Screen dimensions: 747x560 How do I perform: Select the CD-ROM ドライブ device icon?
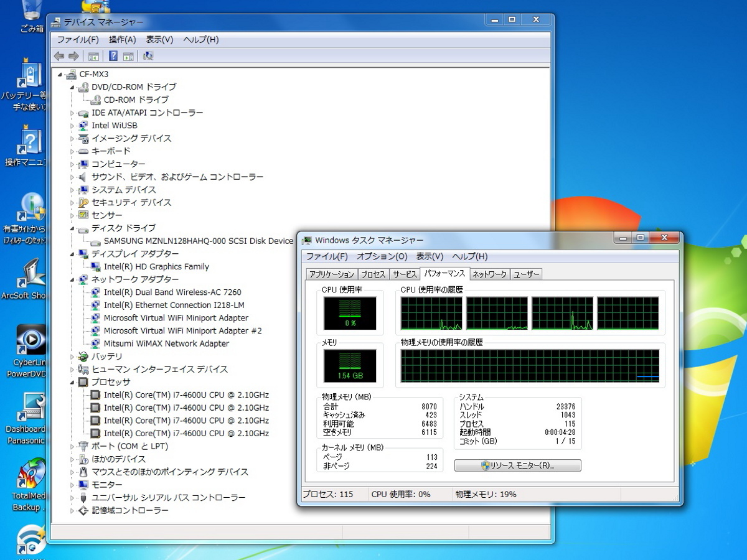point(95,100)
